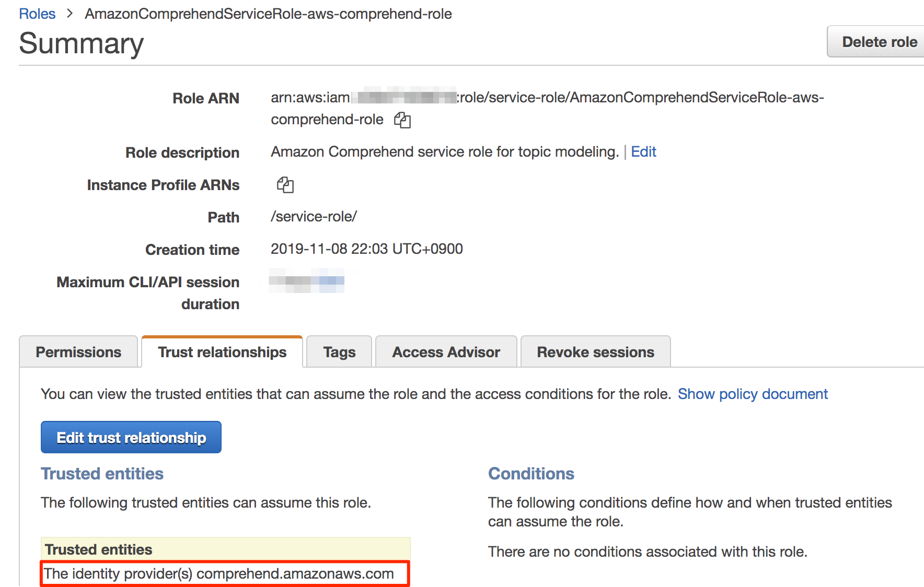Screen dimensions: 924x587
Task: Open the Access Advisor tab
Action: 446,352
